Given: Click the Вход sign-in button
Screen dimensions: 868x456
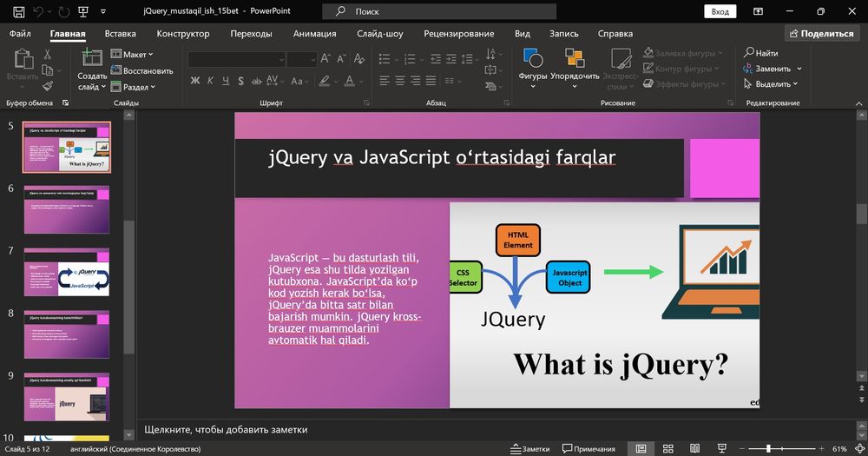Looking at the screenshot, I should click(x=720, y=11).
